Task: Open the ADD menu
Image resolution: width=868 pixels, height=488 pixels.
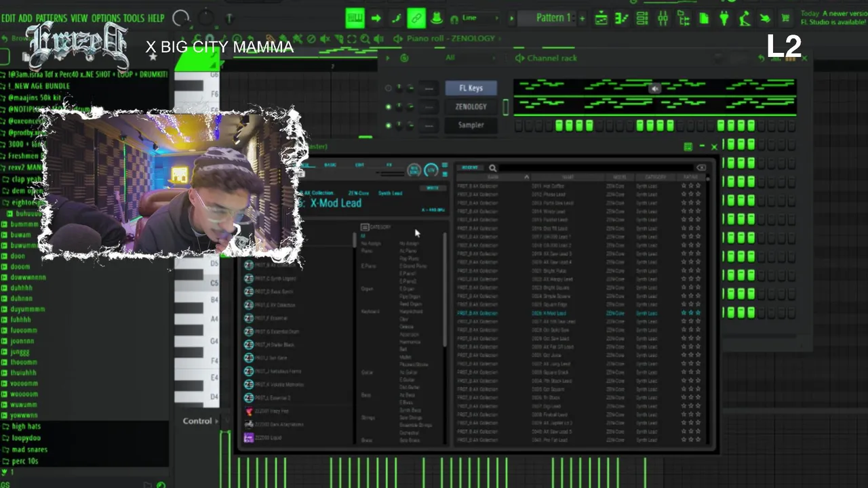Action: pyautogui.click(x=25, y=18)
